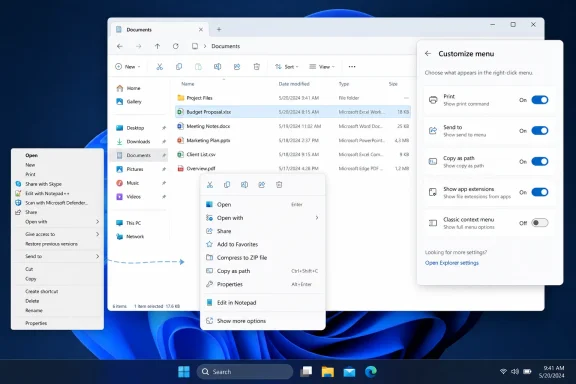Click the Delete trash icon in Explorer toolbar
The height and width of the screenshot is (384, 576).
click(x=257, y=67)
